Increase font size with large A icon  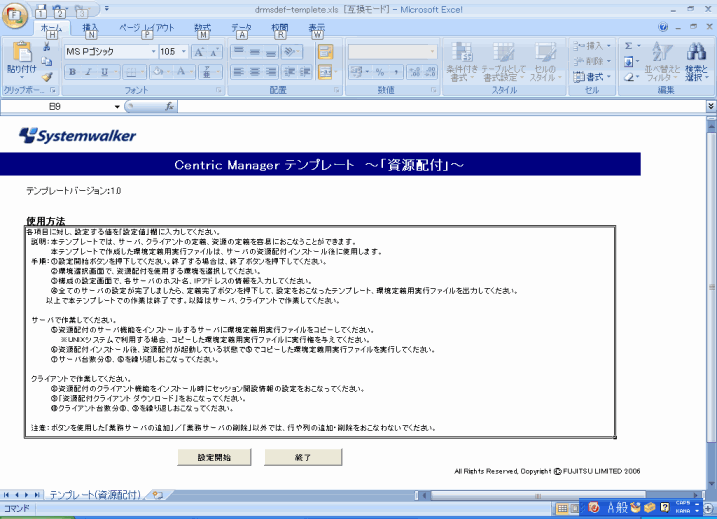[199, 52]
